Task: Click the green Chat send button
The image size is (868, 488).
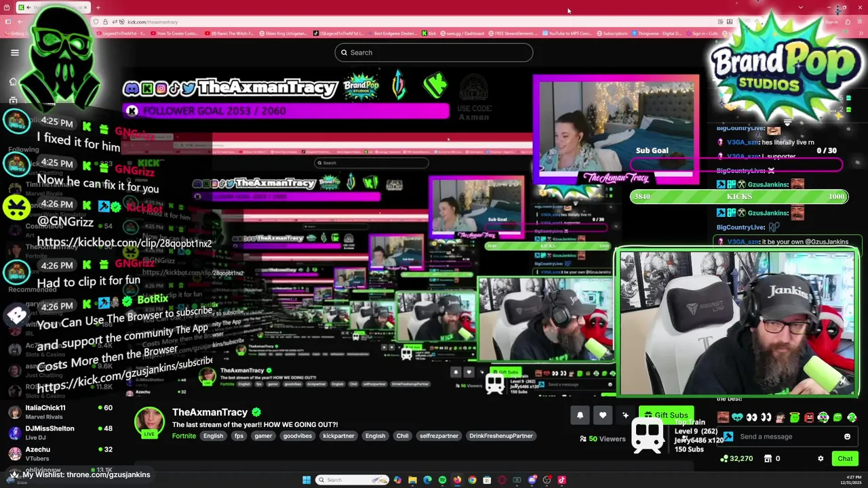Action: [x=845, y=459]
